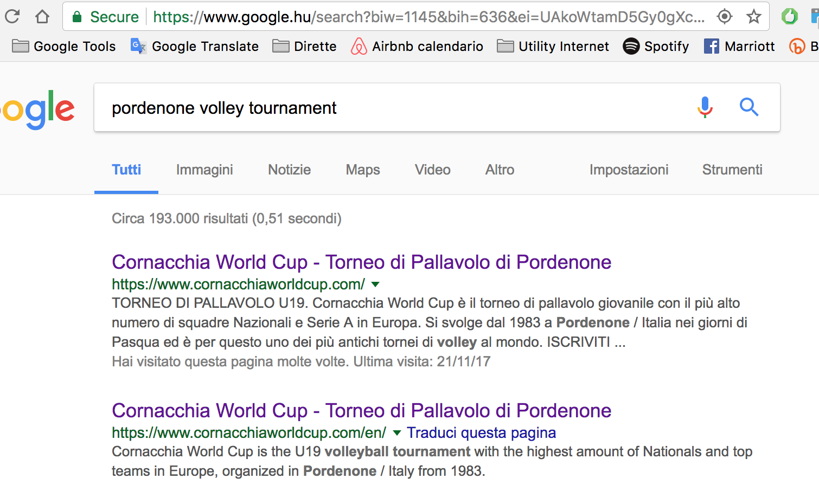Switch to the Notizie results tab

pyautogui.click(x=289, y=170)
